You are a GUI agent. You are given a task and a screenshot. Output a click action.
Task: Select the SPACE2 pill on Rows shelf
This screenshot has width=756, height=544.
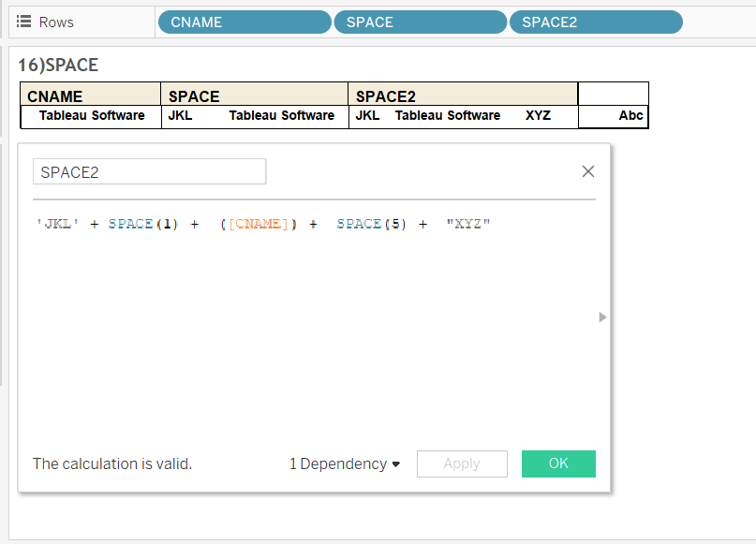coord(596,22)
